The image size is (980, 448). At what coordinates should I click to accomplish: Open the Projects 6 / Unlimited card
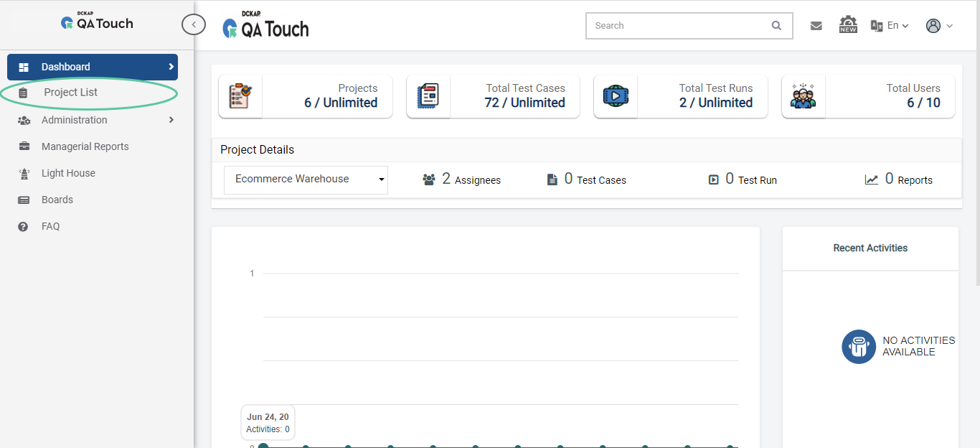click(x=306, y=95)
